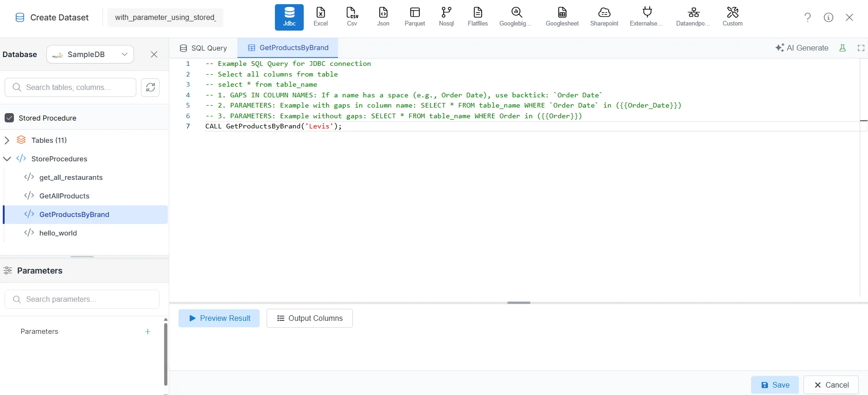Open the info circle icon
The image size is (868, 395).
[828, 17]
